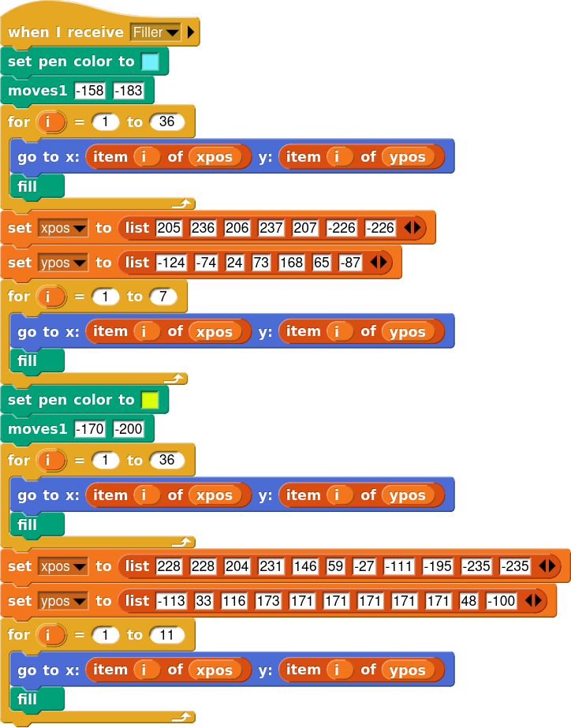
Task: Click the left arrow after -87 in the ypos list
Action: pyautogui.click(x=375, y=263)
